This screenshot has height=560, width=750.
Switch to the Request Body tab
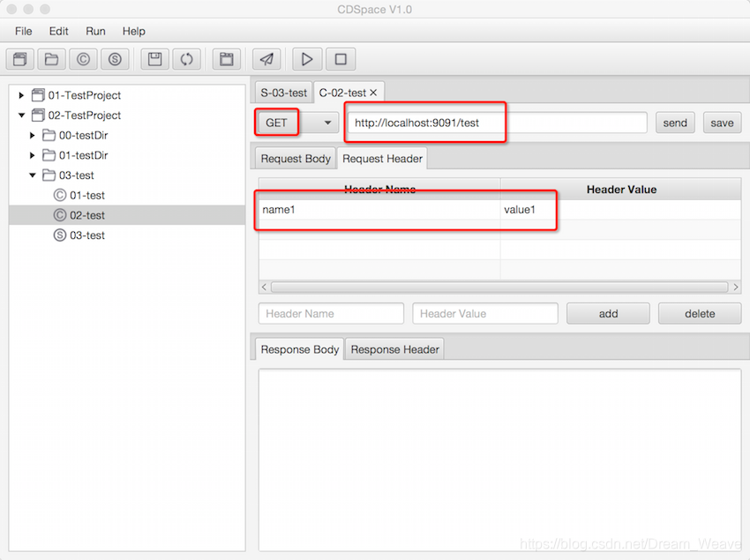coord(296,159)
